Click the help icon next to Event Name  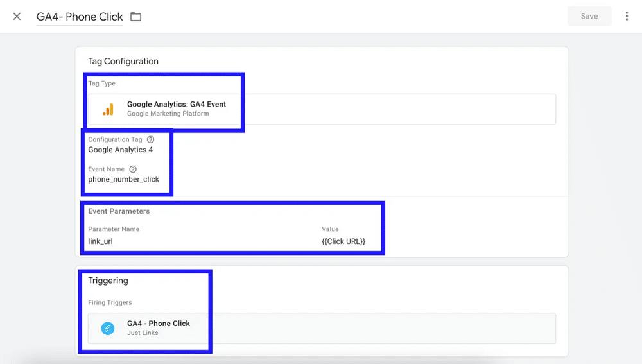pos(133,169)
